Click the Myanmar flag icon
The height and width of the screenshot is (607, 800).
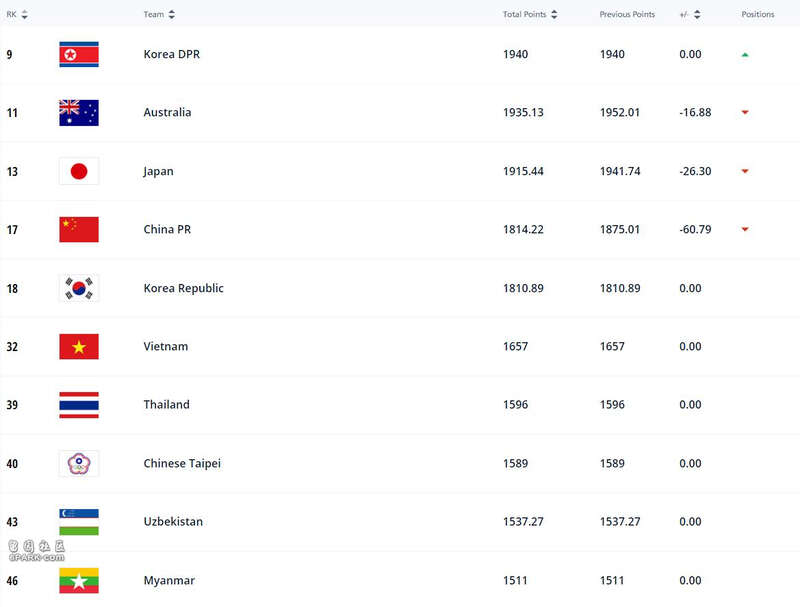pos(79,580)
